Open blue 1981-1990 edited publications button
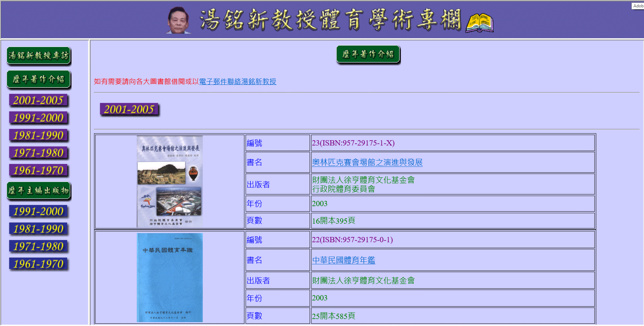 click(x=39, y=229)
